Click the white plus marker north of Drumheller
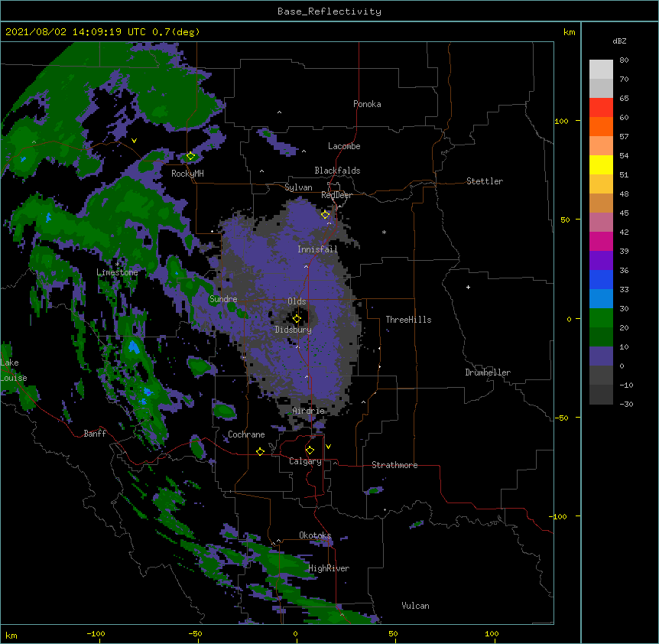Image resolution: width=659 pixels, height=644 pixels. click(x=468, y=287)
